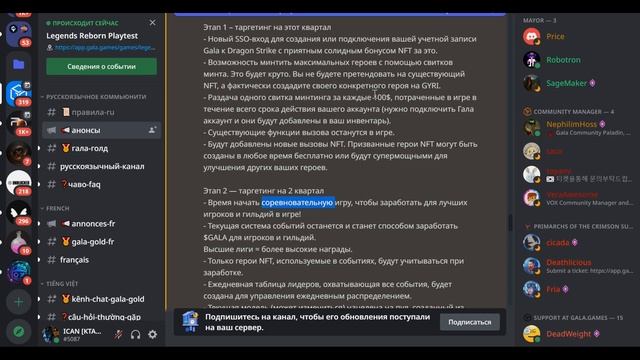This screenshot has width=640, height=360.
Task: Open member NephilimHoss profile
Action: 576,128
